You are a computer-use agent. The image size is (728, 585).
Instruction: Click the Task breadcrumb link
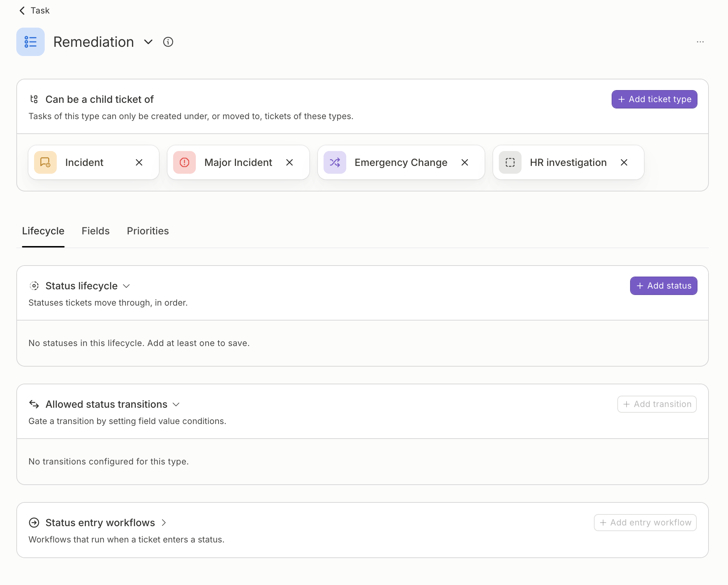pyautogui.click(x=40, y=11)
